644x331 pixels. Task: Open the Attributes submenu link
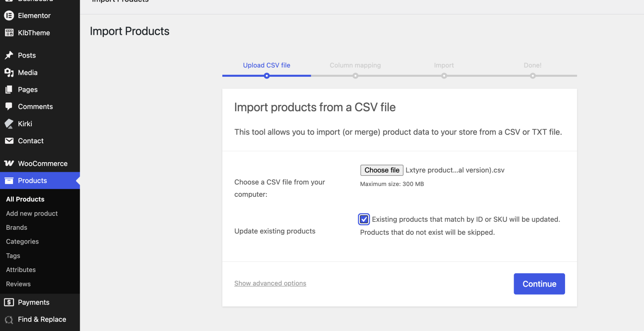(21, 270)
